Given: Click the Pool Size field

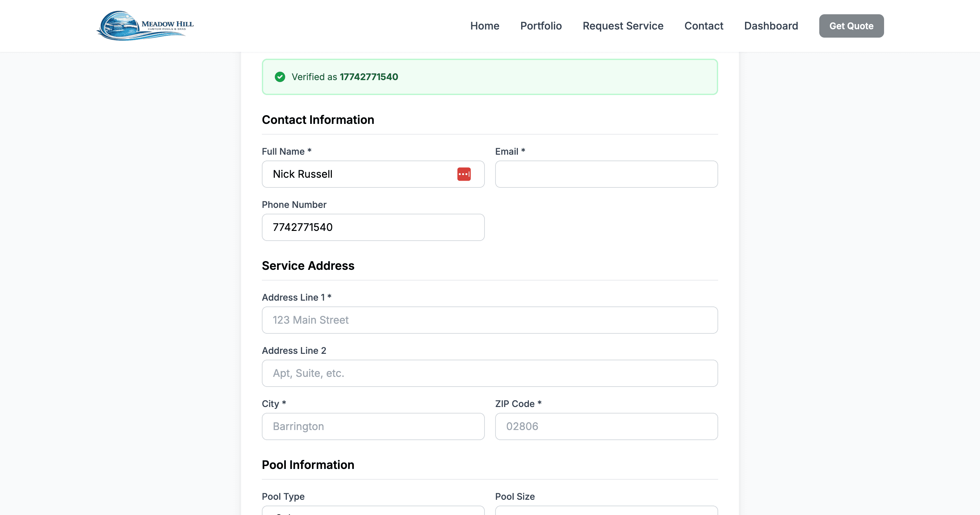Looking at the screenshot, I should [606, 512].
